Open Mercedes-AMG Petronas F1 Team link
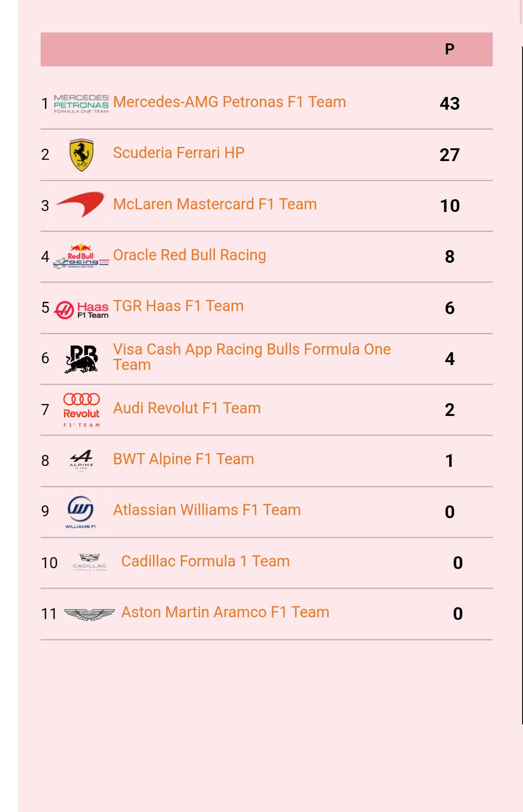Viewport: 523px width, 812px height. click(229, 102)
